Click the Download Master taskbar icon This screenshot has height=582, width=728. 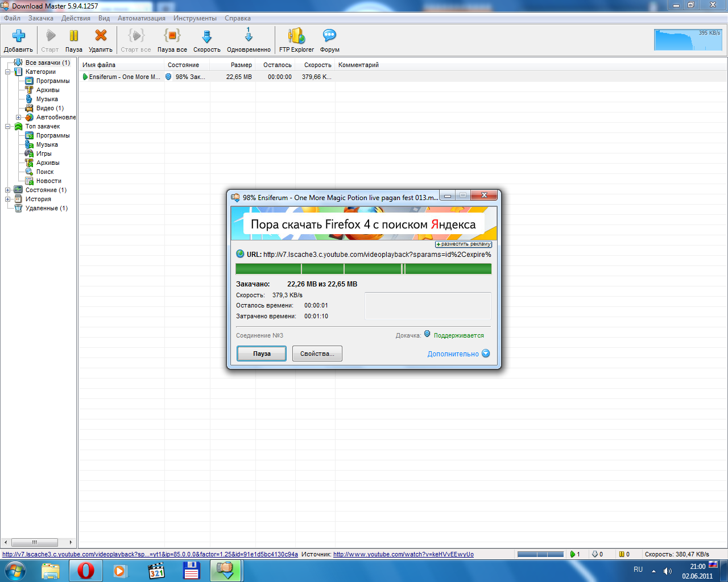(x=226, y=570)
